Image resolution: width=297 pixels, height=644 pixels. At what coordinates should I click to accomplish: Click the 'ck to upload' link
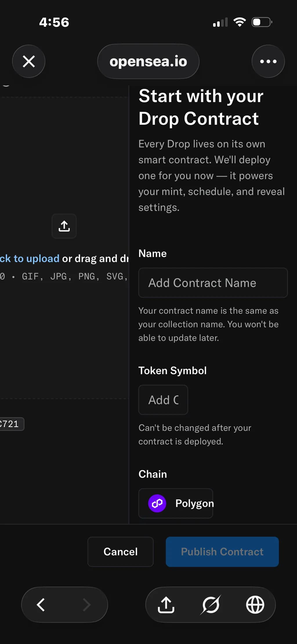(x=30, y=258)
